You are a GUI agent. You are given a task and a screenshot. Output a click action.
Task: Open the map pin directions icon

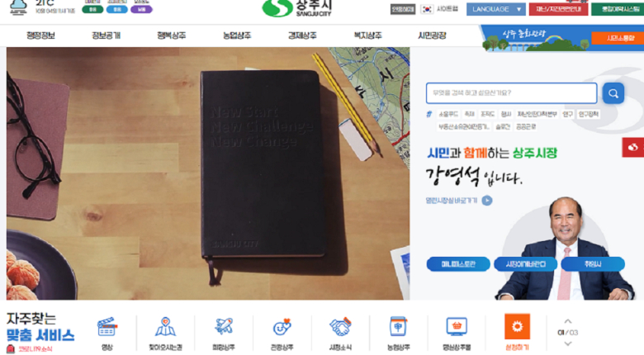pyautogui.click(x=165, y=327)
